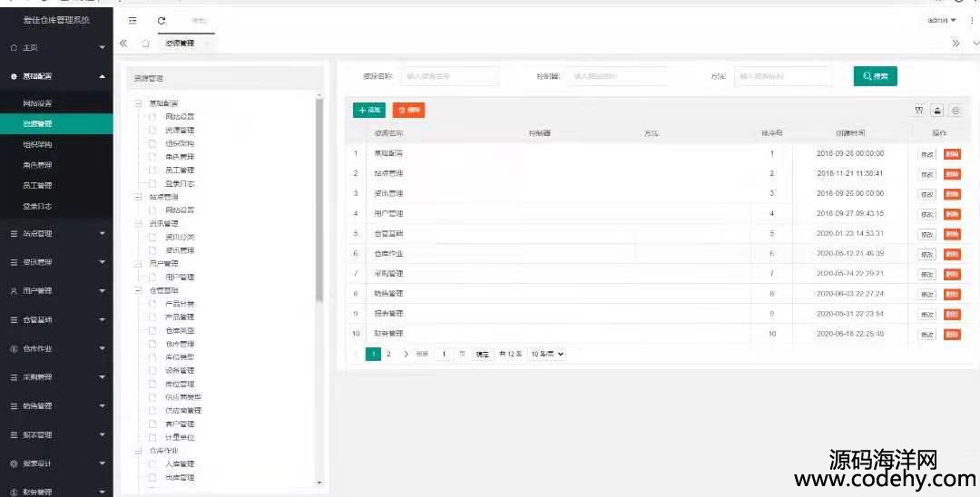The width and height of the screenshot is (980, 497).
Task: Expand the 站点管理 sidebar menu
Action: [x=56, y=233]
